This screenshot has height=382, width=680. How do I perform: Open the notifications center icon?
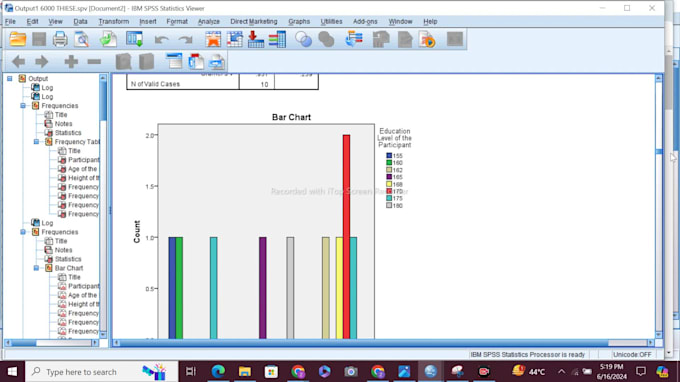point(641,372)
